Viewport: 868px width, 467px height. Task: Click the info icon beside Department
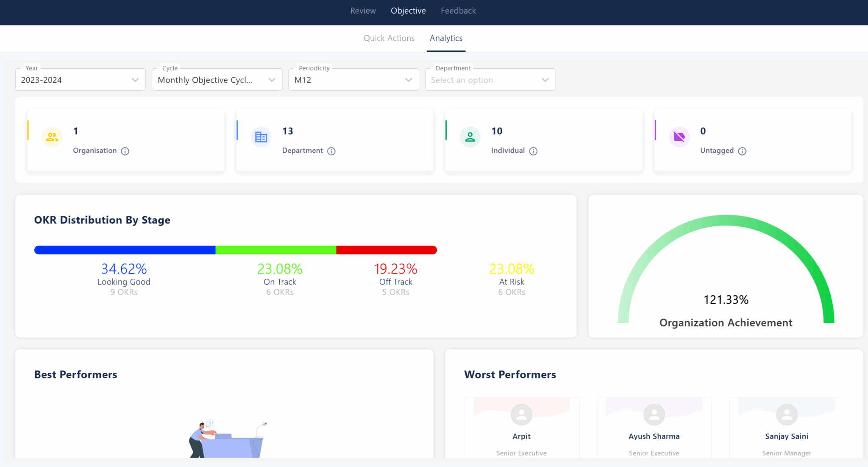(331, 151)
